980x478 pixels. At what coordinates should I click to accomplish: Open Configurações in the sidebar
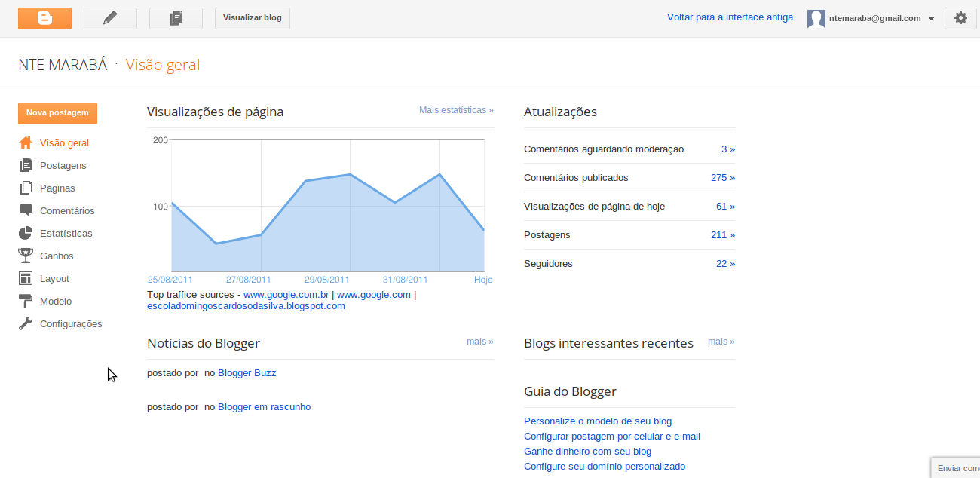click(x=71, y=323)
